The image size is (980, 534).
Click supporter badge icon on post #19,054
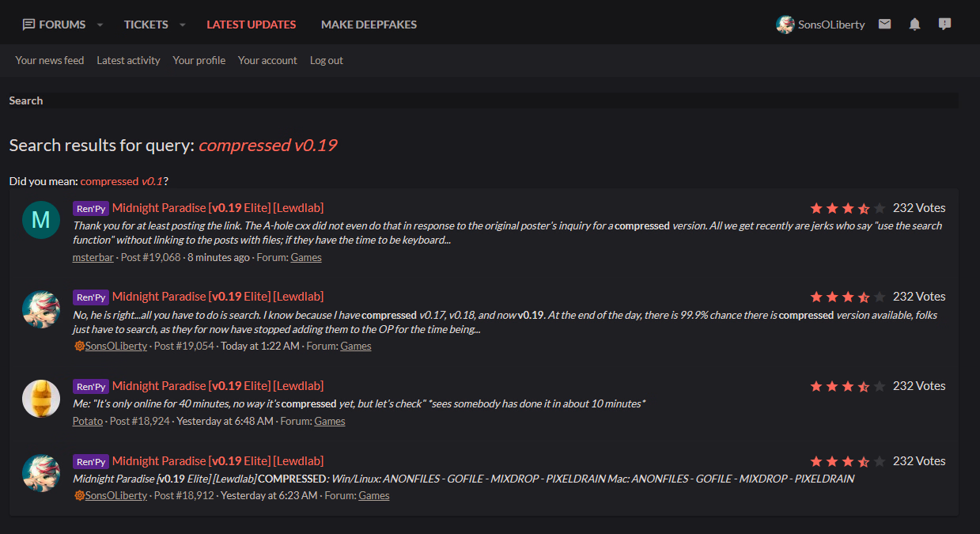click(x=79, y=346)
